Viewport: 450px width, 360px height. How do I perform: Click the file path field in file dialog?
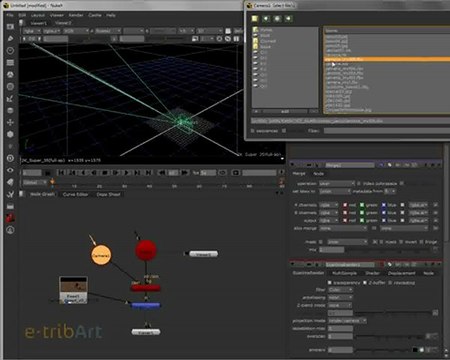350,121
